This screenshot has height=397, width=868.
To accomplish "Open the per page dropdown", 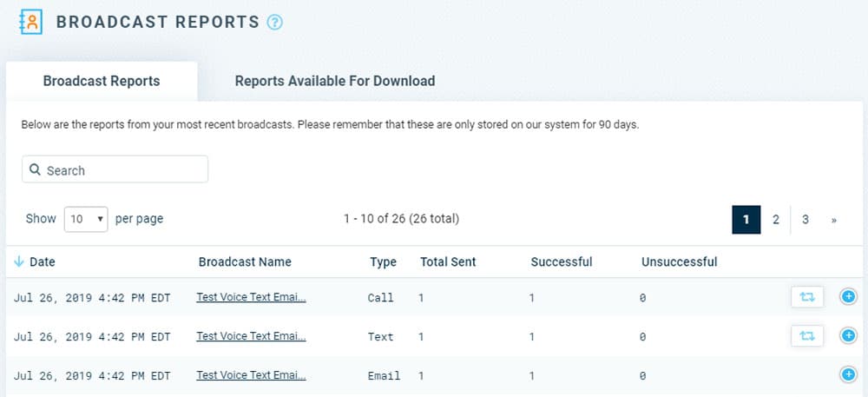I will click(86, 219).
